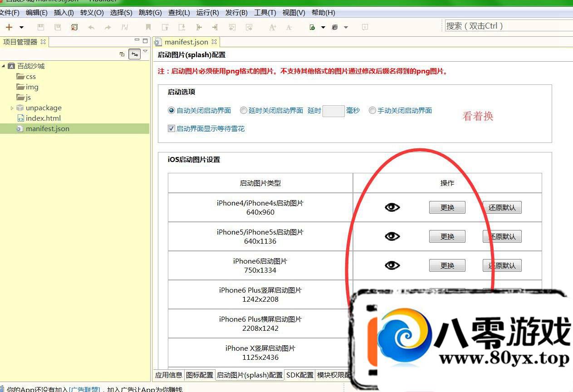Image resolution: width=573 pixels, height=392 pixels.
Task: Switch to the SDK配置 tab
Action: [x=300, y=375]
